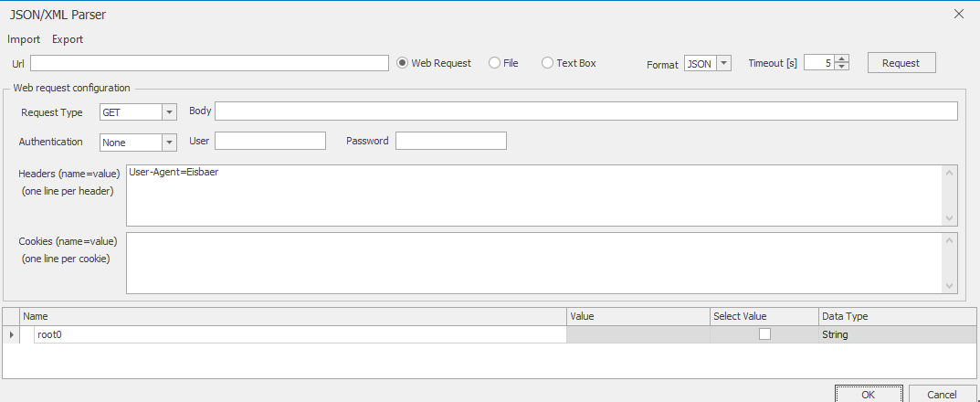980x402 pixels.
Task: Increase Timeout with the up arrow
Action: click(842, 59)
